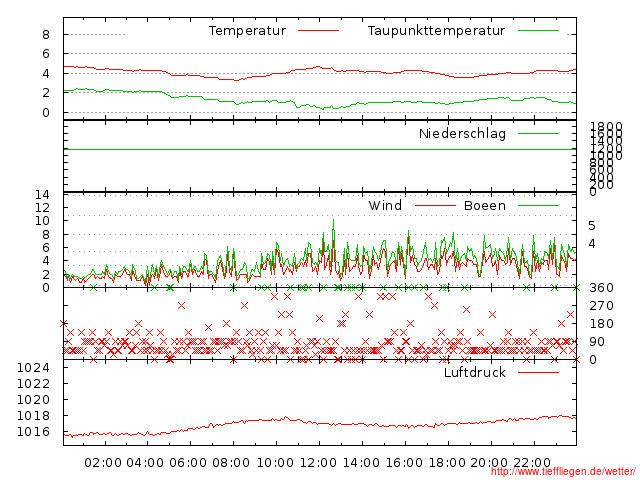The height and width of the screenshot is (480, 640).
Task: Click the 06:00 time axis label
Action: 188,463
